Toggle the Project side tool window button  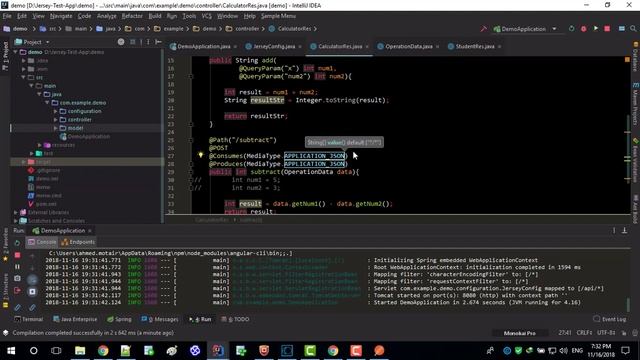[5, 56]
